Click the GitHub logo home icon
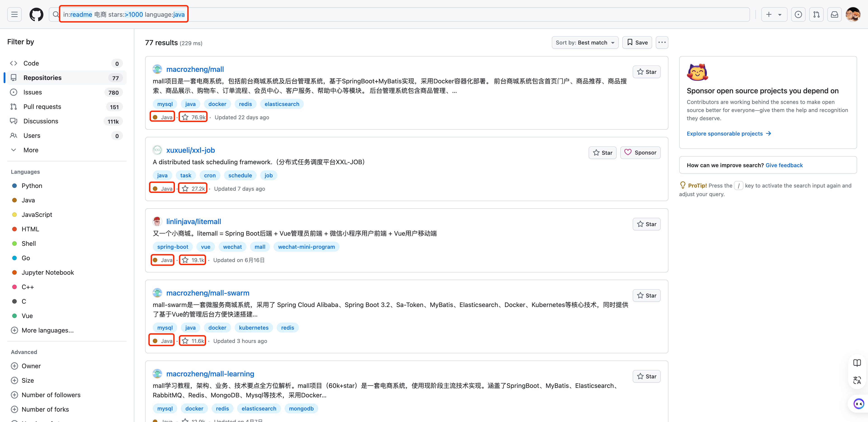The height and width of the screenshot is (422, 868). (36, 14)
